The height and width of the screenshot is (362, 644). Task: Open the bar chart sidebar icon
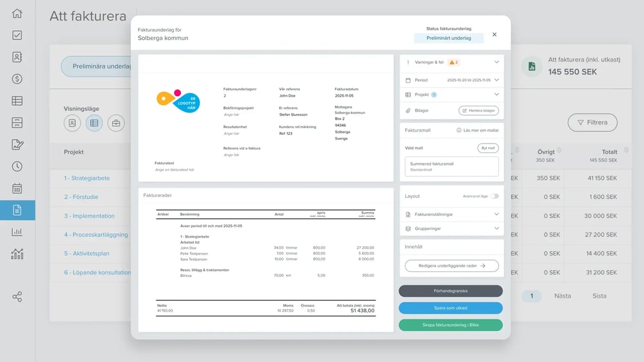coord(17,232)
